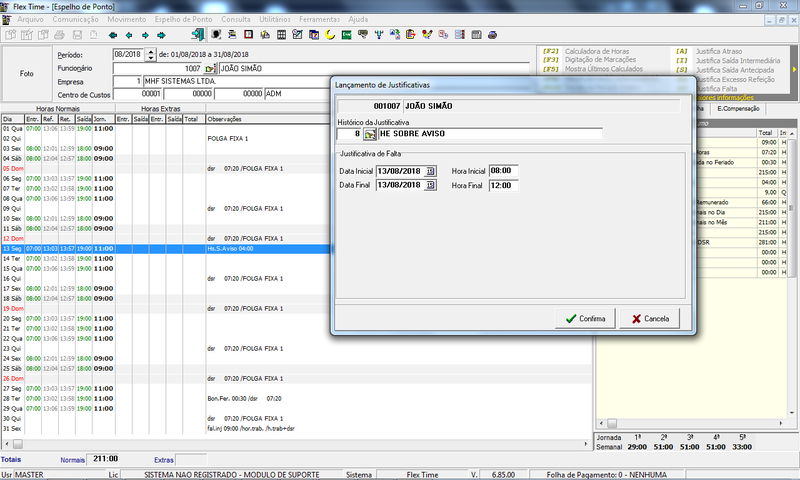
Task: Click the dark face photo toolbar icon
Action: click(x=216, y=35)
